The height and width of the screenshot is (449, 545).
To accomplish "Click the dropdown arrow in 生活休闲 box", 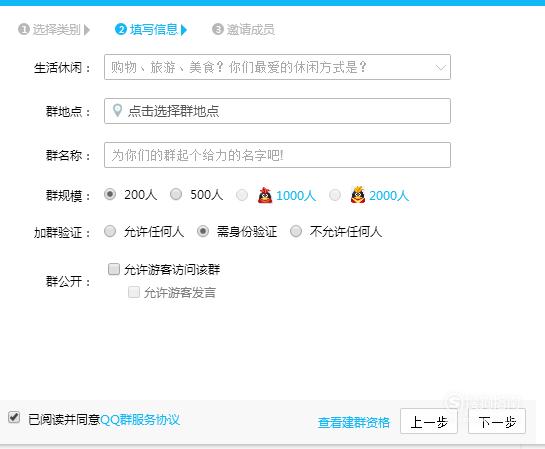I will pyautogui.click(x=440, y=67).
